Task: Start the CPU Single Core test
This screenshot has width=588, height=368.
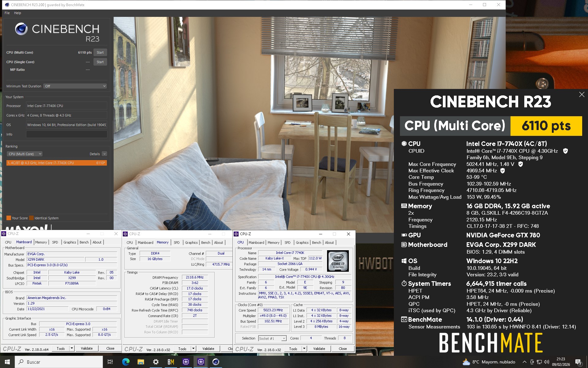Action: 100,62
